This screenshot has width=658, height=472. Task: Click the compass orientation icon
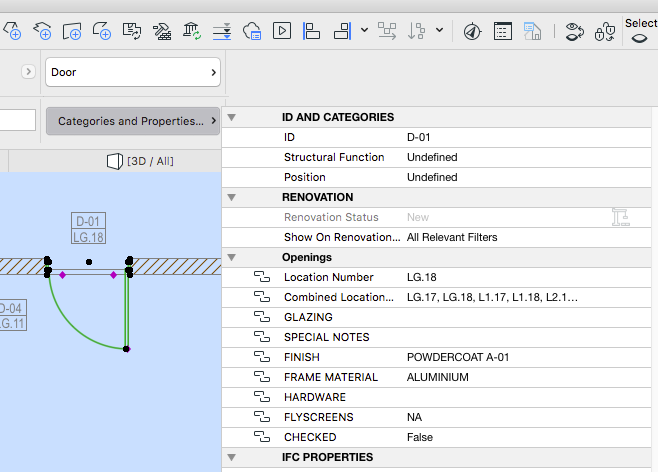pyautogui.click(x=472, y=31)
